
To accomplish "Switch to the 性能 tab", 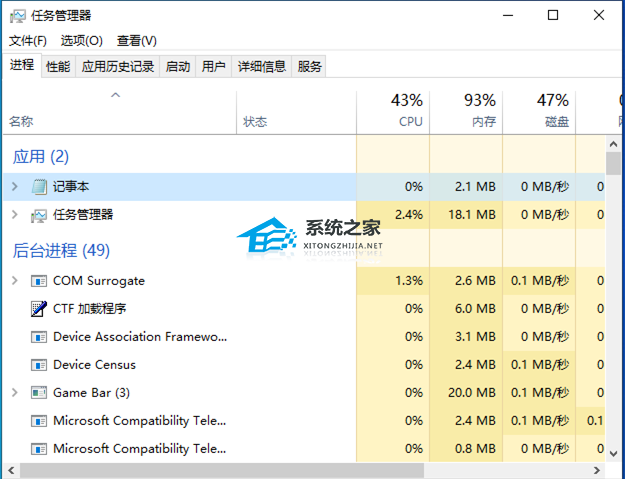I will (58, 66).
